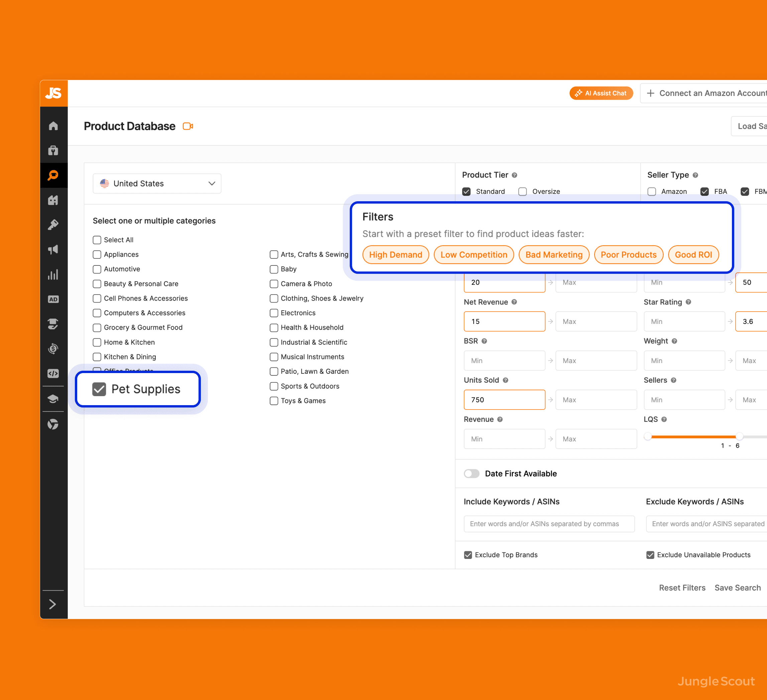Open the factory supplier sidebar icon
This screenshot has height=700, width=767.
click(53, 200)
